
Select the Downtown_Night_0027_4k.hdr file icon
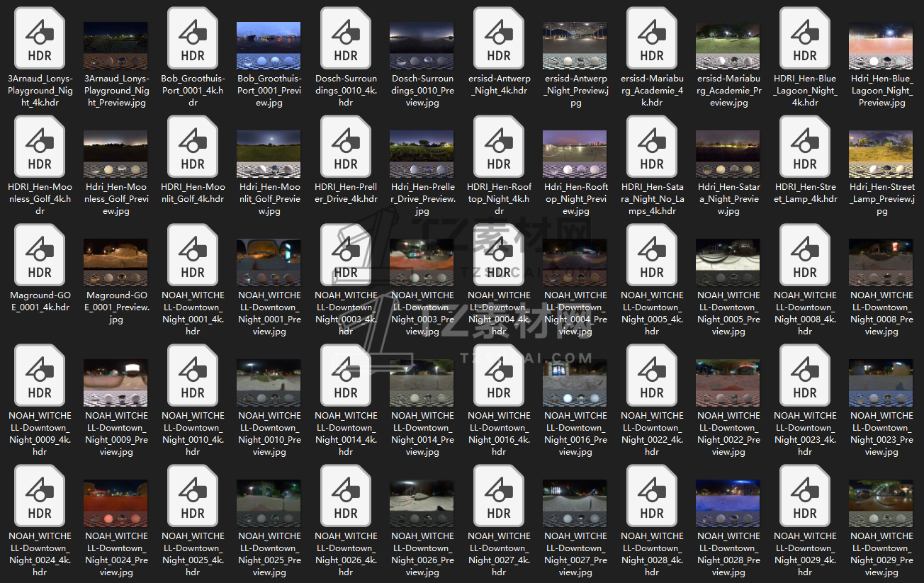tap(499, 496)
